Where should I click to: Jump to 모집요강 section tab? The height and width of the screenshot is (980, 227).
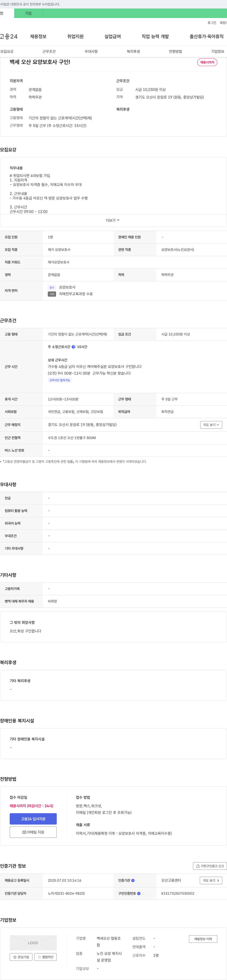pos(7,51)
